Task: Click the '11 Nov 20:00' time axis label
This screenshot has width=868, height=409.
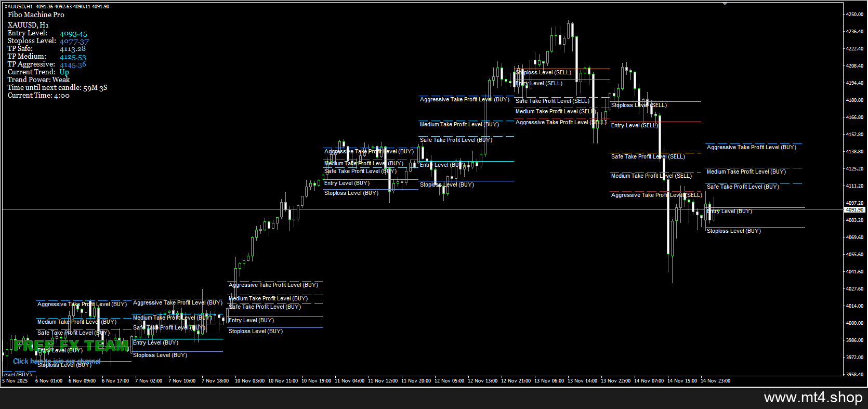Action: [x=416, y=381]
